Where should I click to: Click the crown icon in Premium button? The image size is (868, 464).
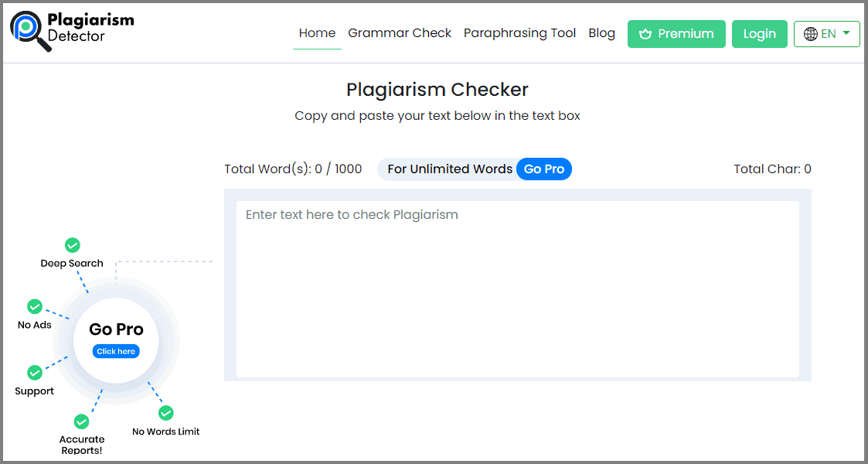pos(645,34)
